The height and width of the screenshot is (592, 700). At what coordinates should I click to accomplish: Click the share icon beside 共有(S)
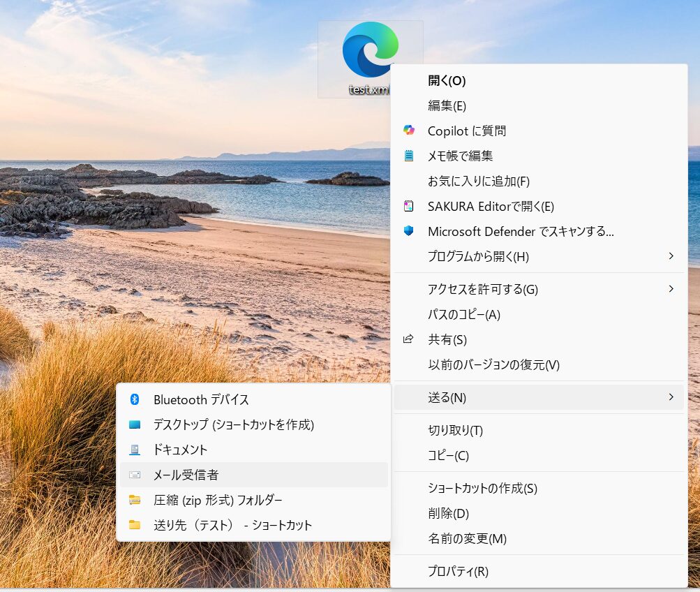408,339
